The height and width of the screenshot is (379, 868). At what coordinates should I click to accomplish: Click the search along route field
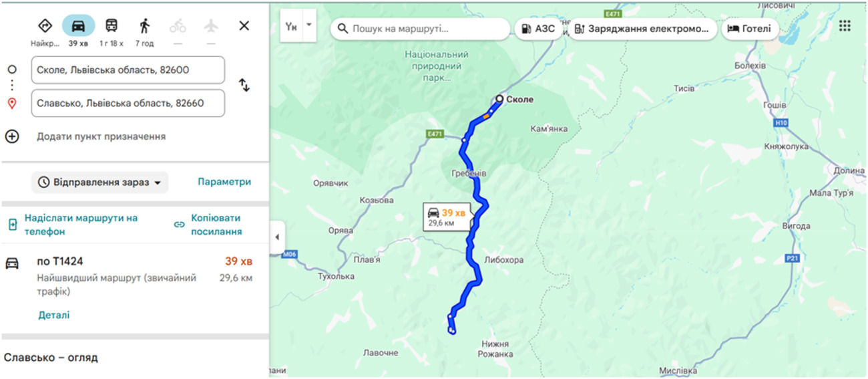pyautogui.click(x=421, y=29)
